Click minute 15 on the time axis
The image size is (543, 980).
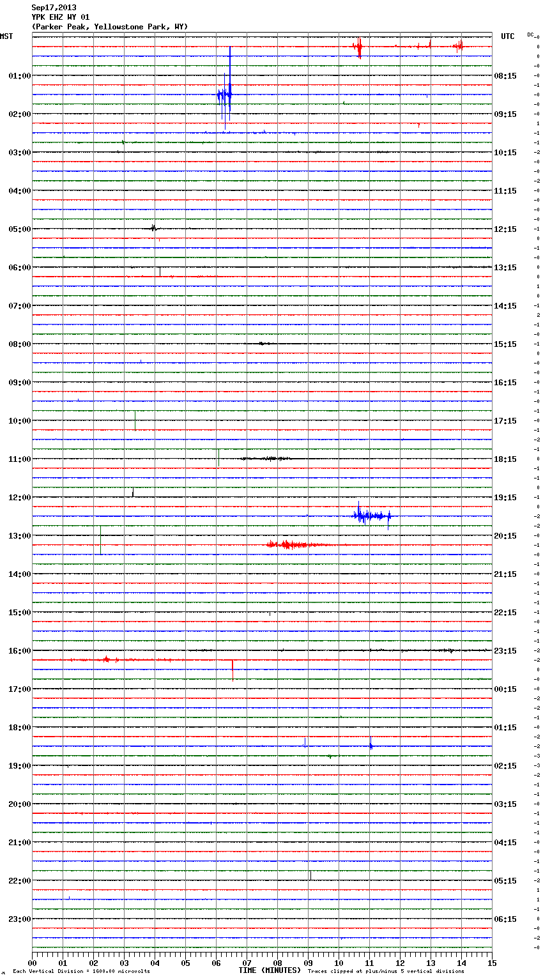click(x=492, y=963)
